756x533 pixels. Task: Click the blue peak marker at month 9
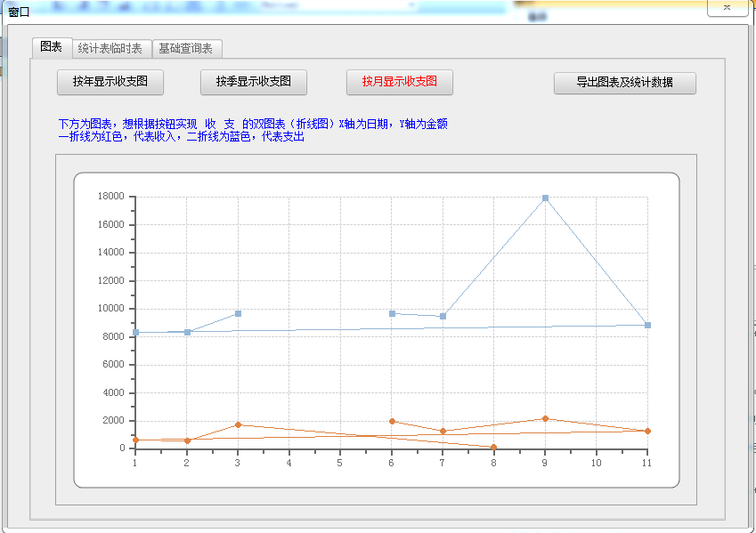(x=545, y=198)
